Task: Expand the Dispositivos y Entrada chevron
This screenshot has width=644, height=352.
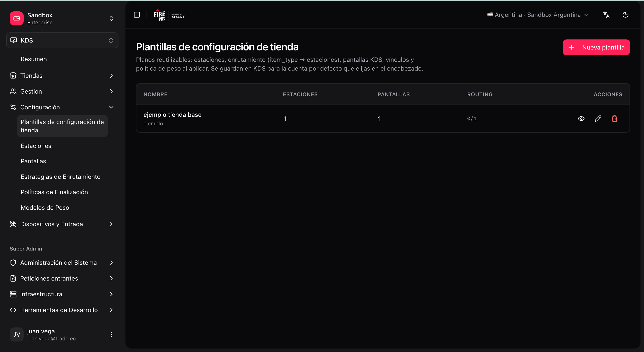Action: point(111,224)
